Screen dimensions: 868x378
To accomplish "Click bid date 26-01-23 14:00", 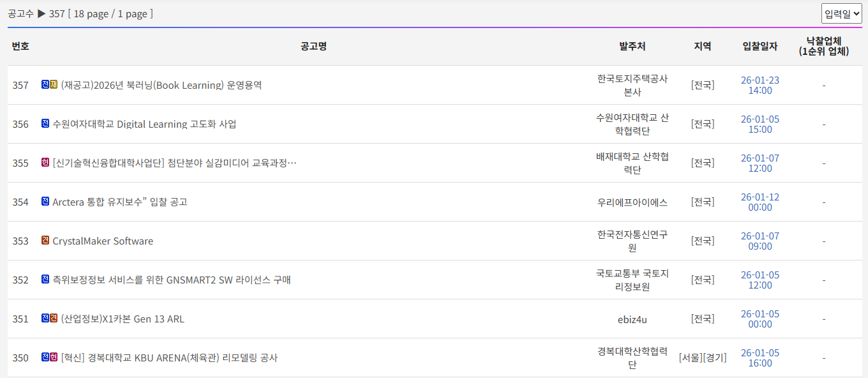I will tap(759, 85).
